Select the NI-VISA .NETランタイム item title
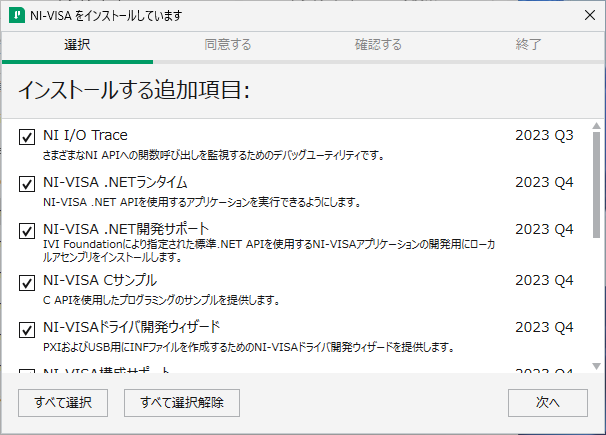This screenshot has width=606, height=435. click(x=115, y=182)
